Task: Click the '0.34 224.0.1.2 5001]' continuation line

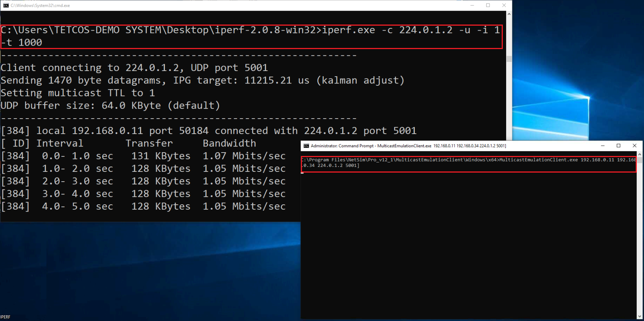Action: point(331,165)
